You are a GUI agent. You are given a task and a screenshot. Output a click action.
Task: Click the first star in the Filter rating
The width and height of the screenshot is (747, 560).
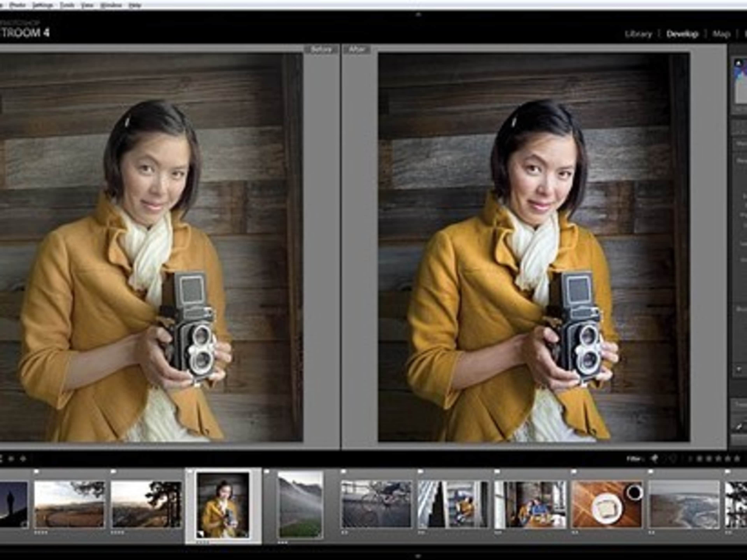700,459
